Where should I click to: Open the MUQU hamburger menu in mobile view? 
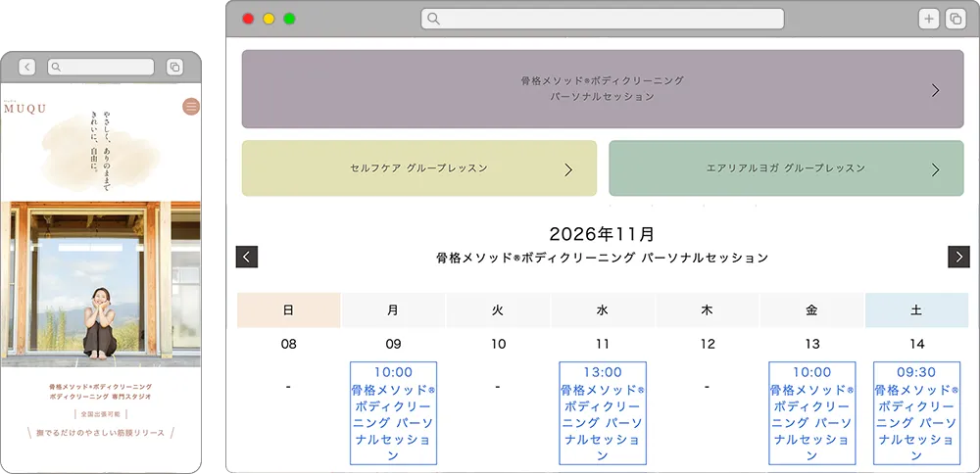(x=191, y=106)
